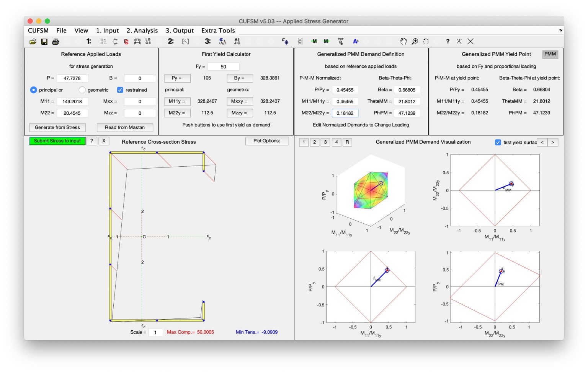
Task: Open the Extra Tools menu
Action: (218, 31)
